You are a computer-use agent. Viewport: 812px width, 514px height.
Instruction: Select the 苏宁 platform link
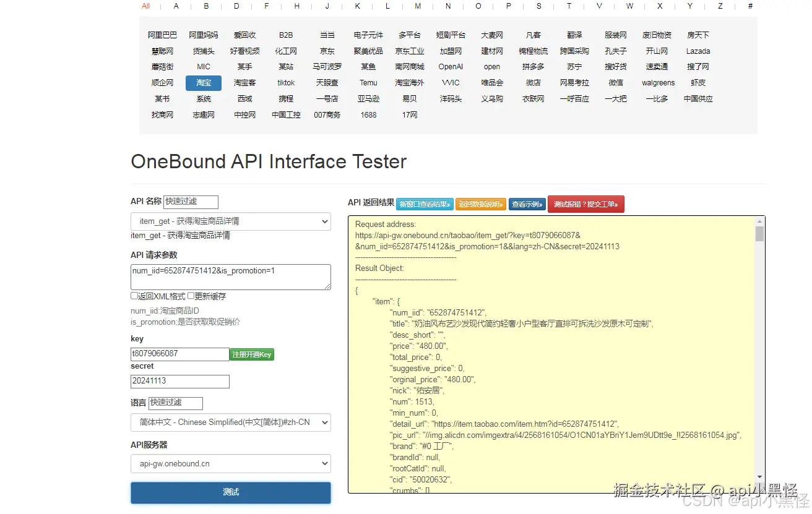click(x=574, y=67)
